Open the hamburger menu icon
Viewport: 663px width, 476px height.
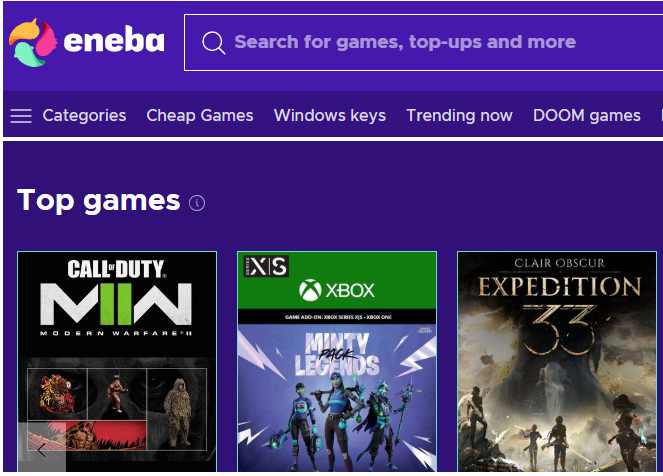(x=21, y=116)
